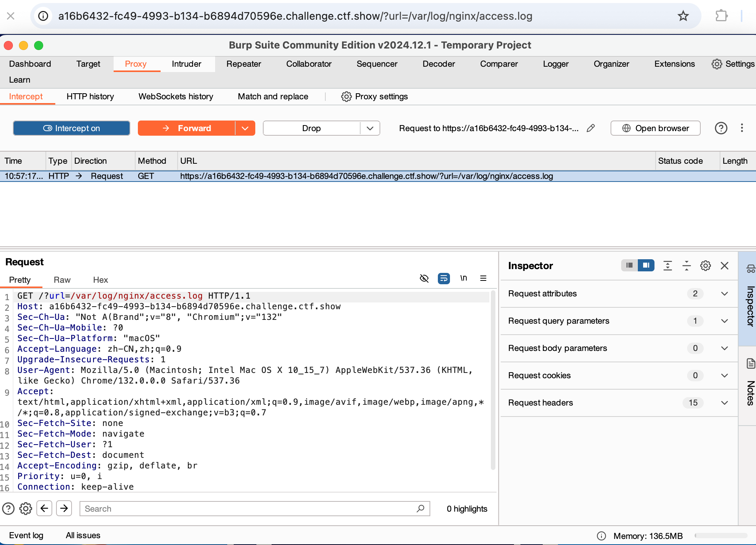756x545 pixels.
Task: Click the browser stop loading X icon
Action: tap(11, 16)
